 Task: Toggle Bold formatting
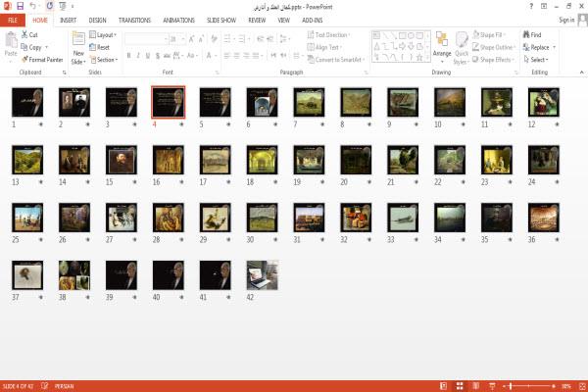pos(129,56)
